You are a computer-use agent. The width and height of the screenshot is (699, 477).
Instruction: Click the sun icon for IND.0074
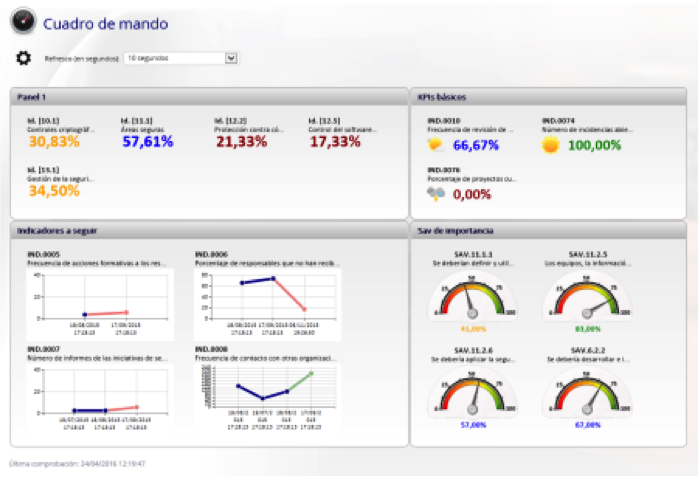click(x=550, y=145)
